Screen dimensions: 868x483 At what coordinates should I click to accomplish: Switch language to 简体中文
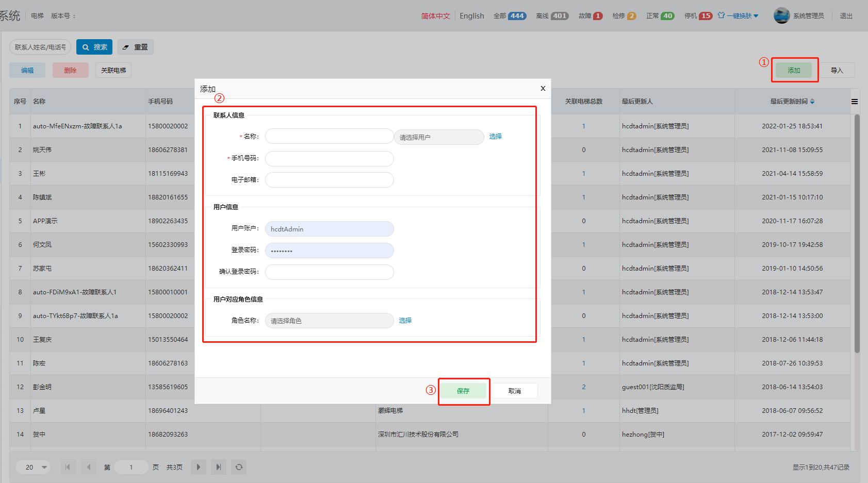tap(436, 16)
